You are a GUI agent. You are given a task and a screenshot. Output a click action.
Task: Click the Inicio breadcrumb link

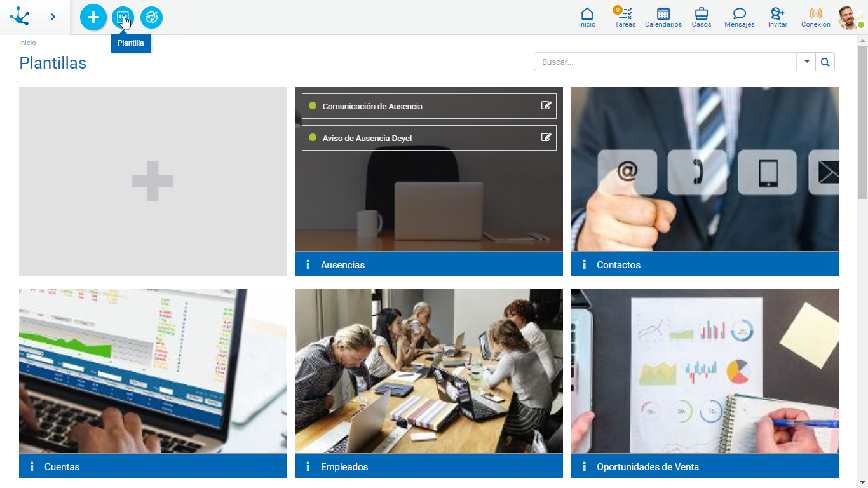(x=27, y=43)
